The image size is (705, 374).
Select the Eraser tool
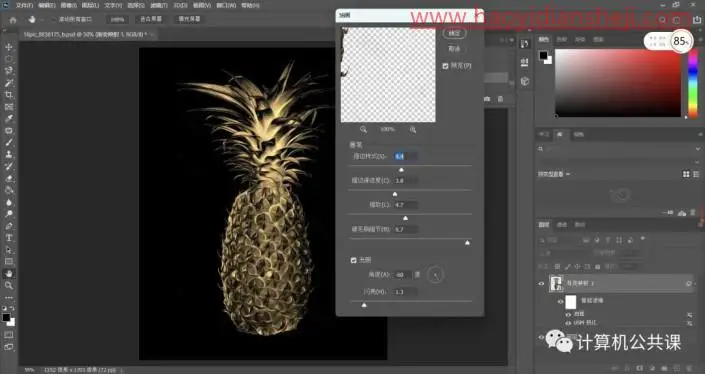9,178
